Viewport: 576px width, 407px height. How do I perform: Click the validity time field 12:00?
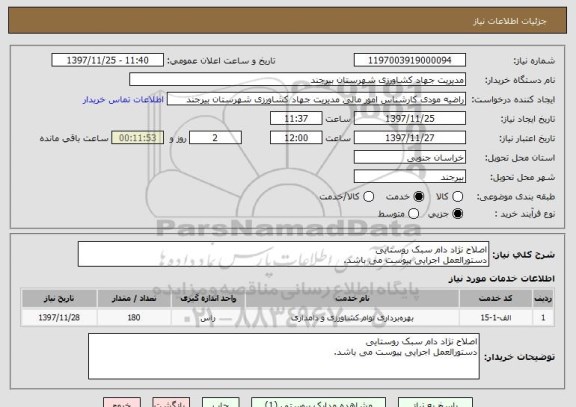tap(296, 138)
